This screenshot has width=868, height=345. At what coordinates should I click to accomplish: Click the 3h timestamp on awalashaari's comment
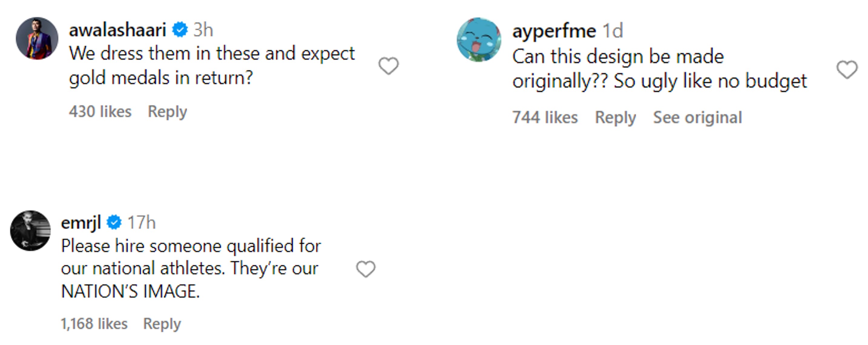(x=203, y=30)
